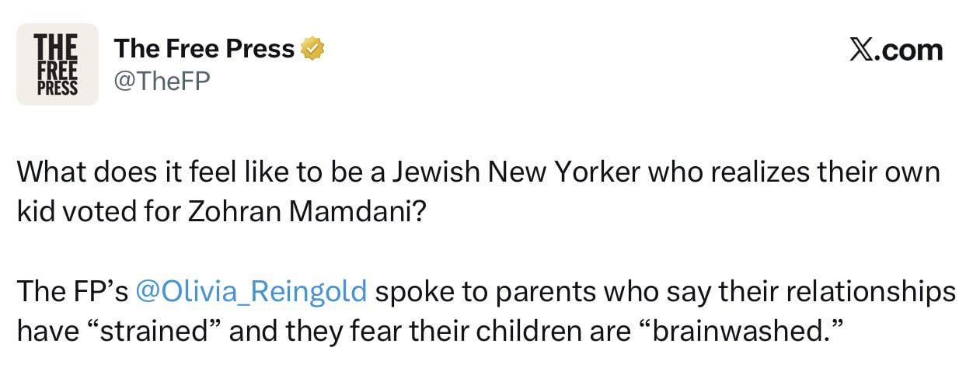Open The Free Press display name
The height and width of the screenshot is (368, 980).
[x=204, y=50]
